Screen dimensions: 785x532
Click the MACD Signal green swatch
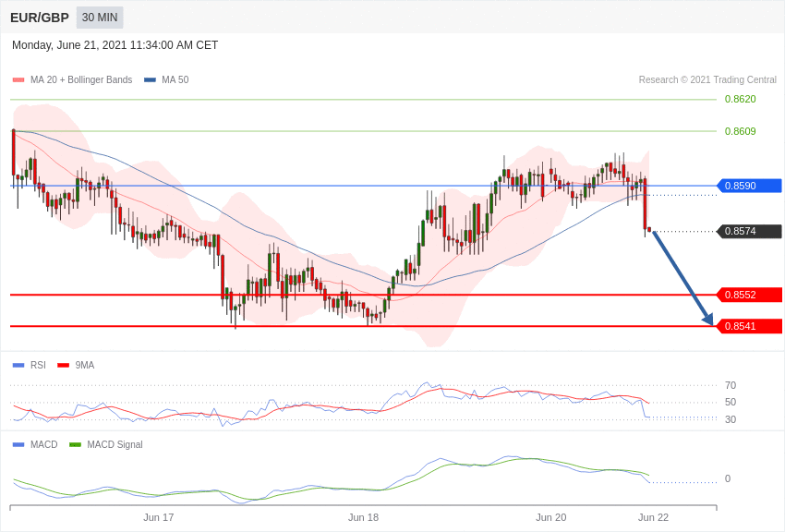pos(75,444)
